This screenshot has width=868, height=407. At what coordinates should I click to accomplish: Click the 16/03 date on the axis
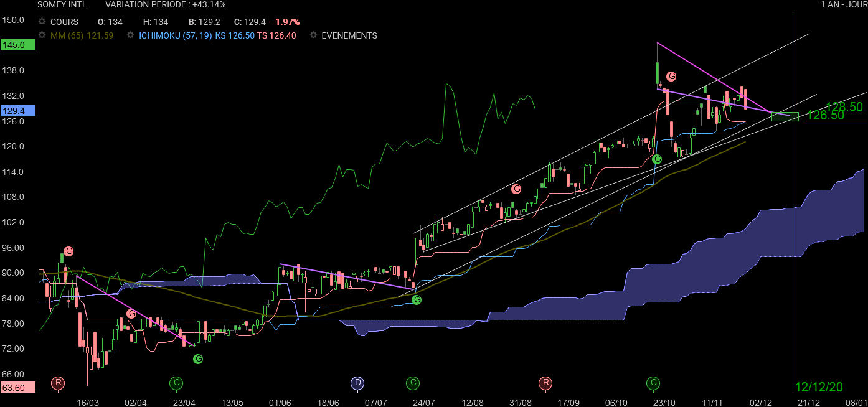88,403
